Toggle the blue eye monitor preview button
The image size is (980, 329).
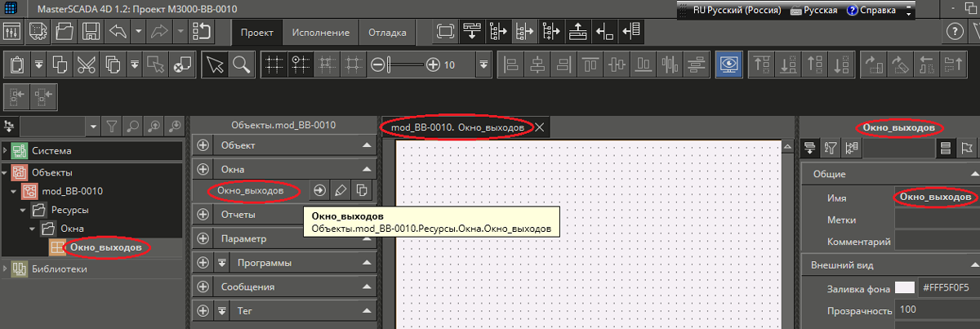[727, 64]
